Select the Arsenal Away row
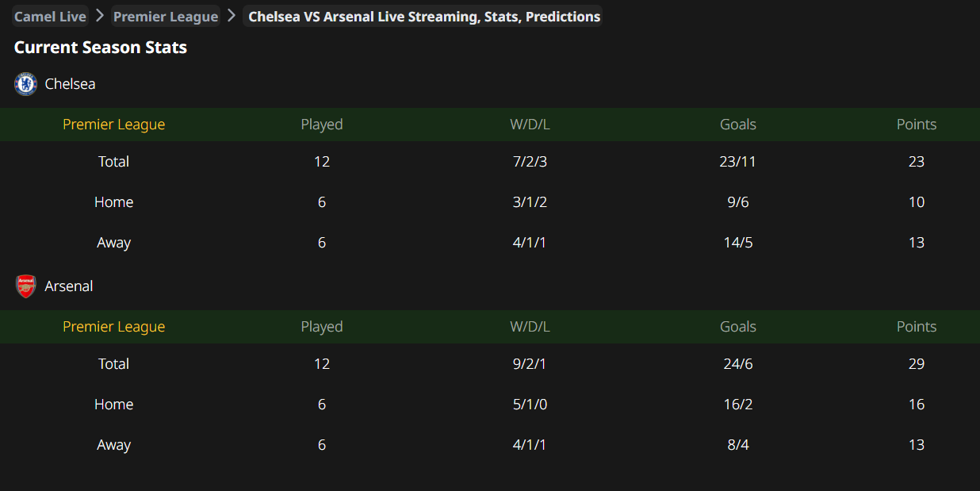The image size is (980, 491). click(x=113, y=445)
